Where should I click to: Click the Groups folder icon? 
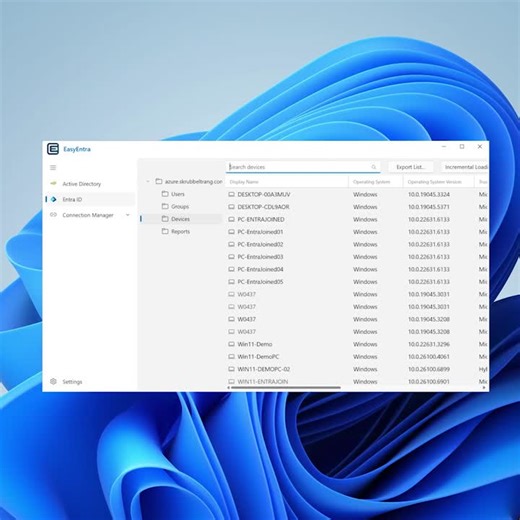pyautogui.click(x=165, y=206)
